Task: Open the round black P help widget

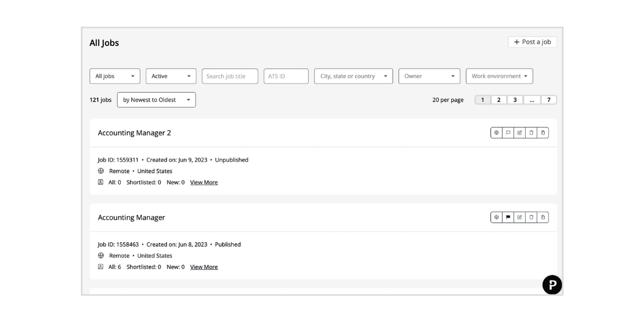Action: (x=552, y=285)
